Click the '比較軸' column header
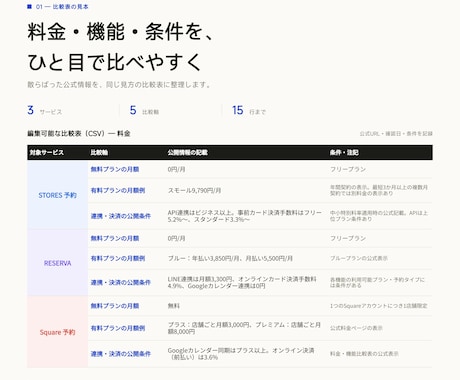The image size is (460, 380). [x=99, y=152]
